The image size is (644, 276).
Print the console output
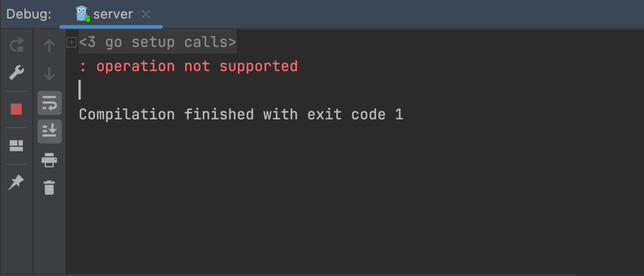[49, 160]
